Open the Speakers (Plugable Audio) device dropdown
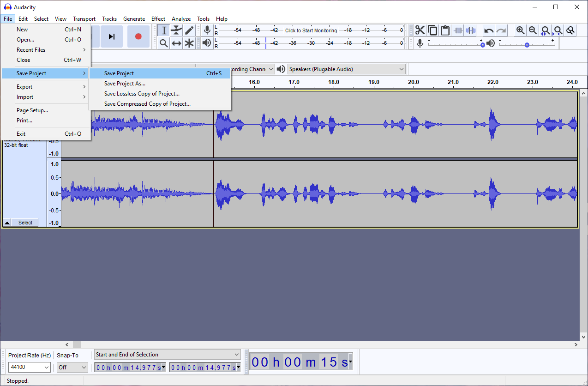The height and width of the screenshot is (386, 588). pos(346,69)
